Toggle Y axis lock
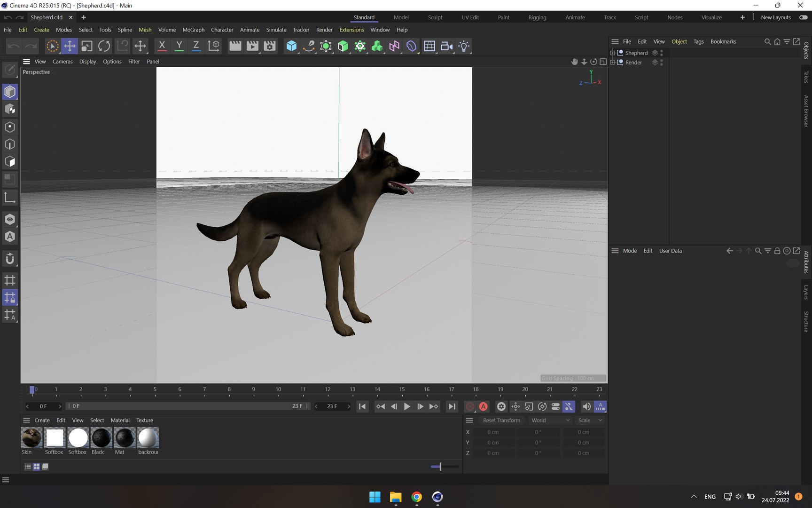Image resolution: width=812 pixels, height=508 pixels. [x=179, y=46]
